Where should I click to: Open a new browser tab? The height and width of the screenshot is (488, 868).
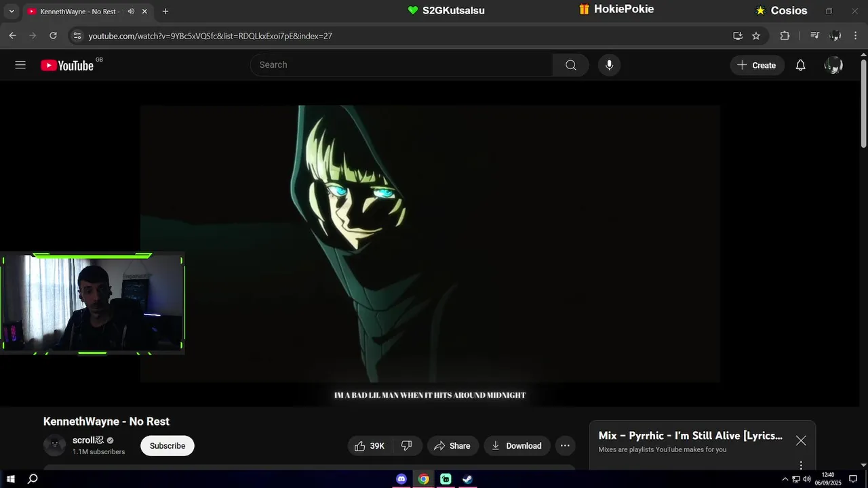[x=165, y=12]
